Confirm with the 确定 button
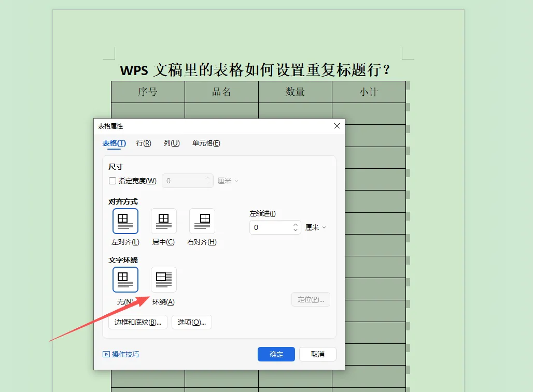 click(276, 354)
